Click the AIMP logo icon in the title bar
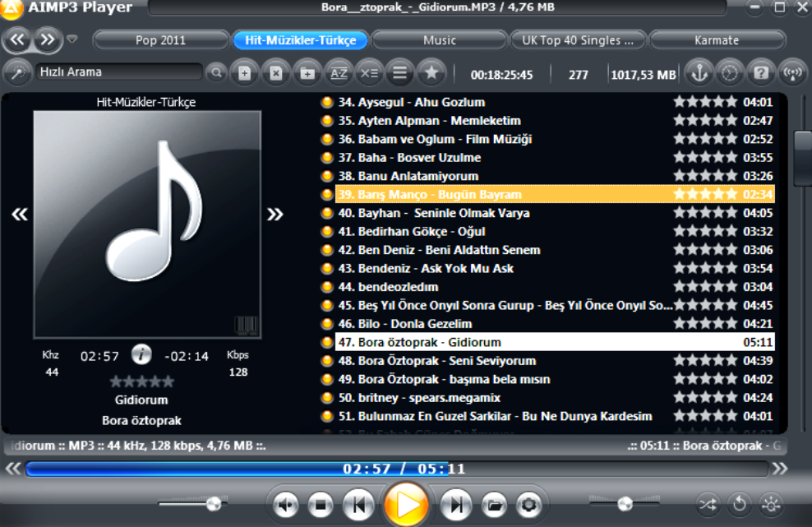The width and height of the screenshot is (812, 527). (11, 8)
